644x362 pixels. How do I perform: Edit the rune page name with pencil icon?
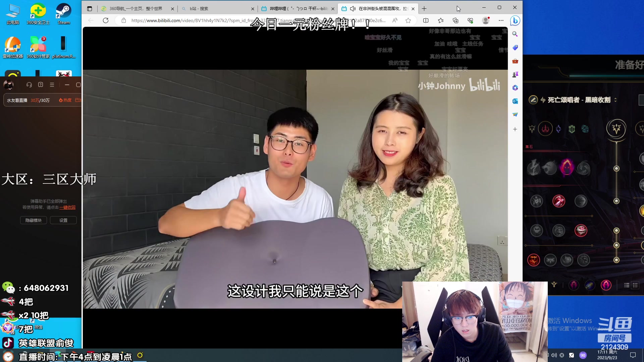pos(533,100)
